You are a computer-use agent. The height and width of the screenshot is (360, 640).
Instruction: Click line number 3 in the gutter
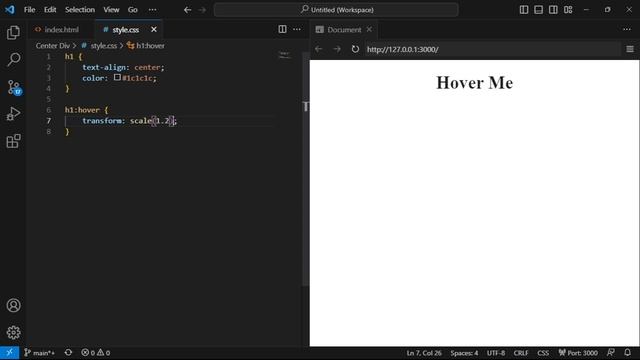[x=49, y=78]
